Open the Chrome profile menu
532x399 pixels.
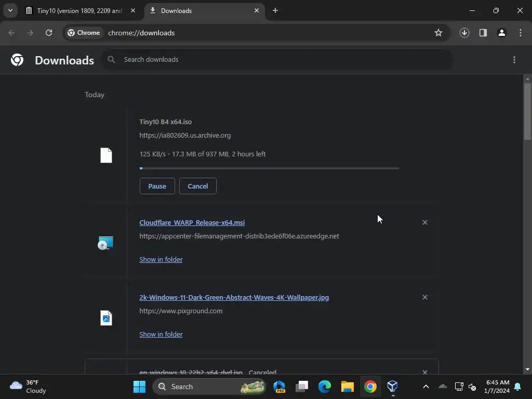(501, 33)
